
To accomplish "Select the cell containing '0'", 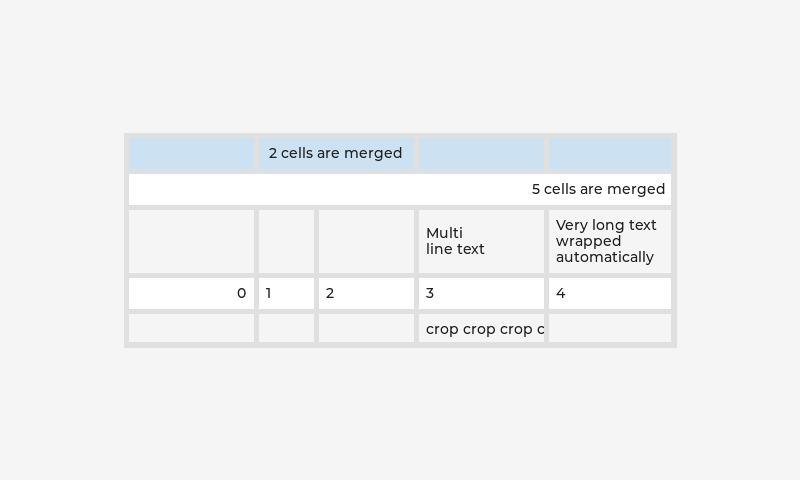I will pos(191,293).
